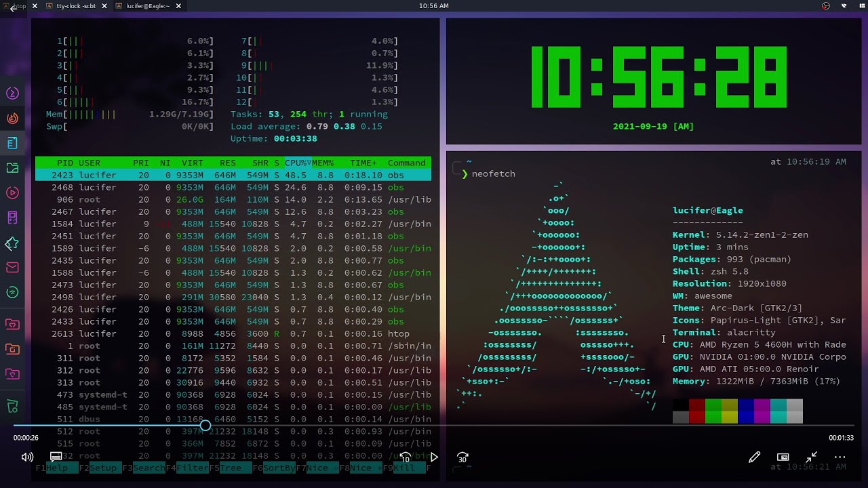868x488 pixels.
Task: Click F6 SortBy in htop footer
Action: 273,468
